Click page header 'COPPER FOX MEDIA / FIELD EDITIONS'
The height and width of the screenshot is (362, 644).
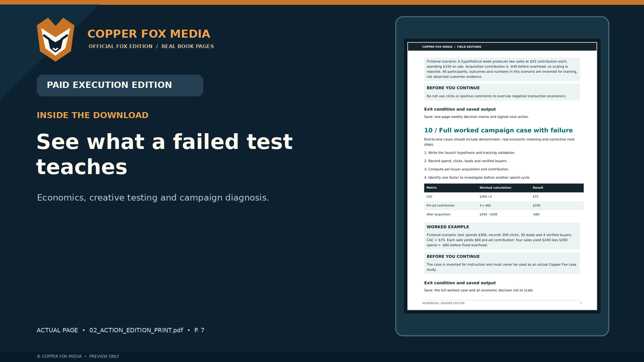tap(452, 47)
